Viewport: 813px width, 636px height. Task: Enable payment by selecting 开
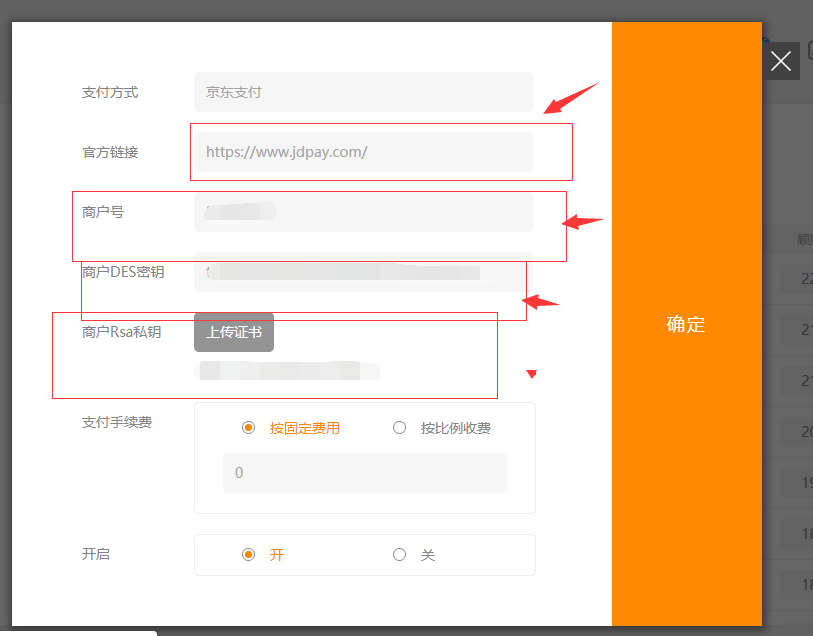pyautogui.click(x=249, y=555)
